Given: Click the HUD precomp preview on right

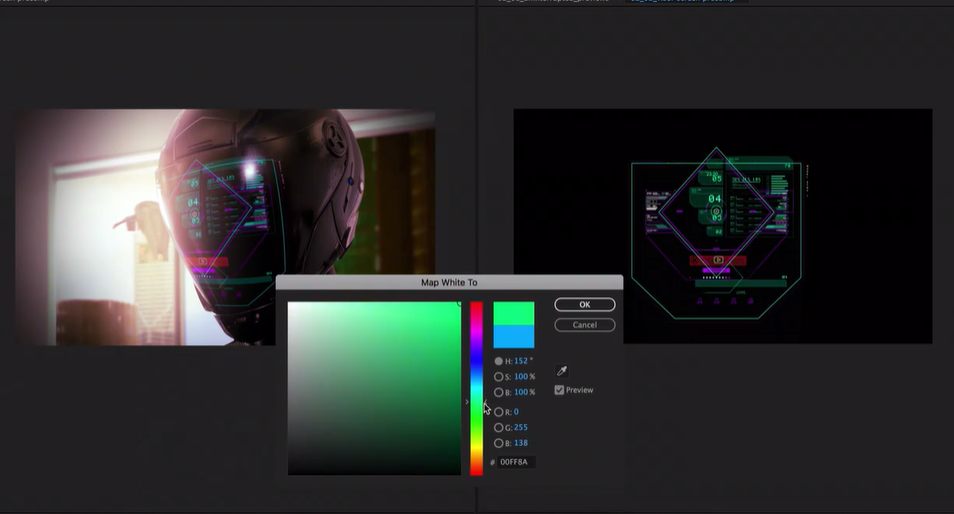Looking at the screenshot, I should coord(723,226).
